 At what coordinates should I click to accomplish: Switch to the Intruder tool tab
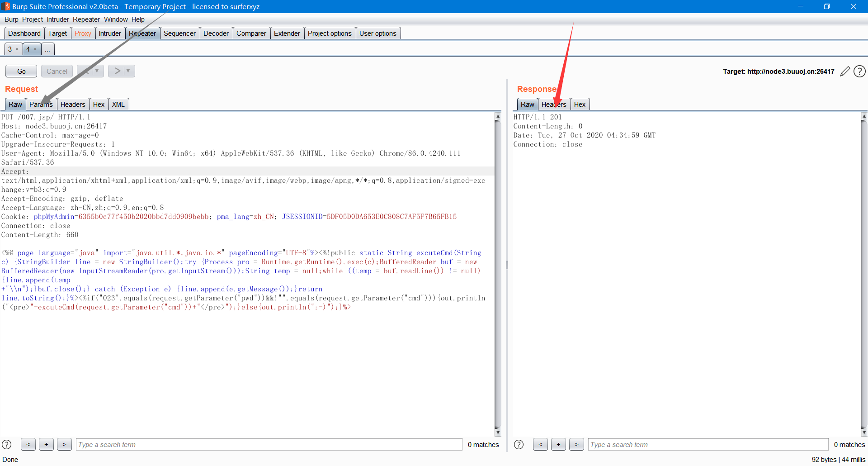tap(110, 33)
